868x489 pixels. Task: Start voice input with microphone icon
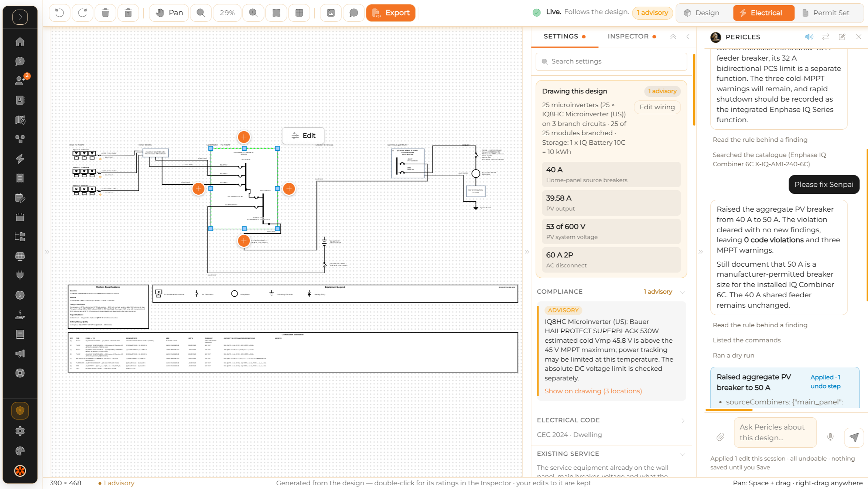click(830, 437)
